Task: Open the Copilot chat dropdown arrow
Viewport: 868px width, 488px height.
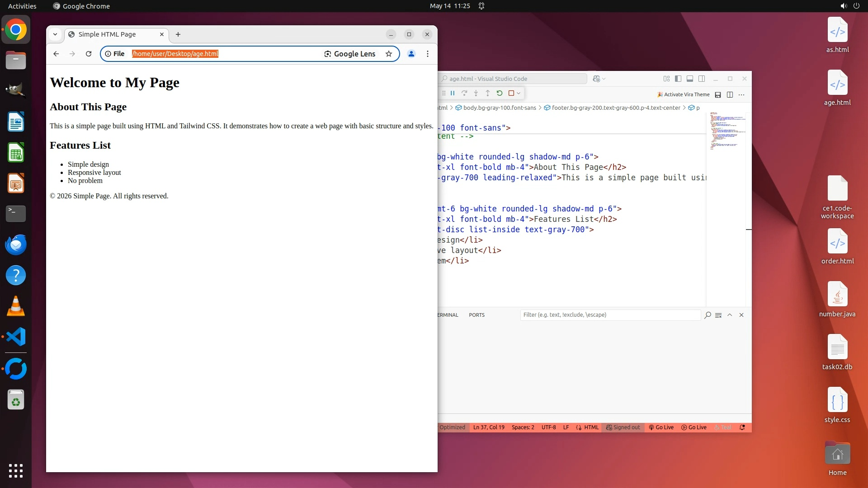Action: click(x=604, y=79)
